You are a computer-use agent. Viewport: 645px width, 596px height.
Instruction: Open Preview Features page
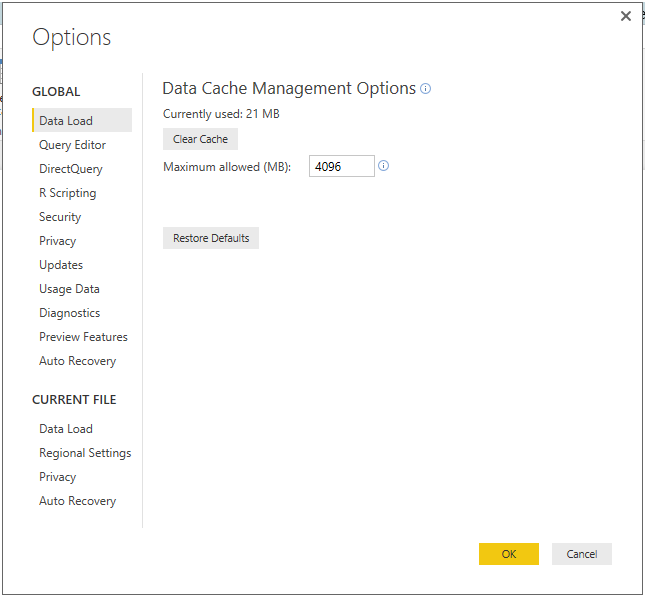83,337
